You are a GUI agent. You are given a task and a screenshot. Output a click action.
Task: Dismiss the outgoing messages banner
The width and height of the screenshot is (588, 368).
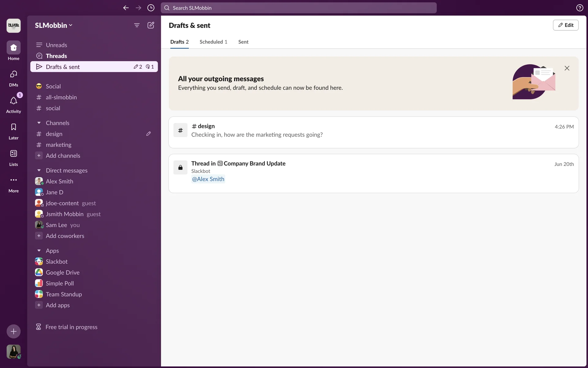(567, 68)
